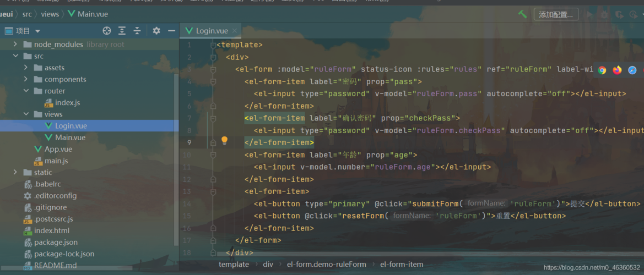
Task: Click the Debug bug icon in toolbar
Action: (604, 15)
